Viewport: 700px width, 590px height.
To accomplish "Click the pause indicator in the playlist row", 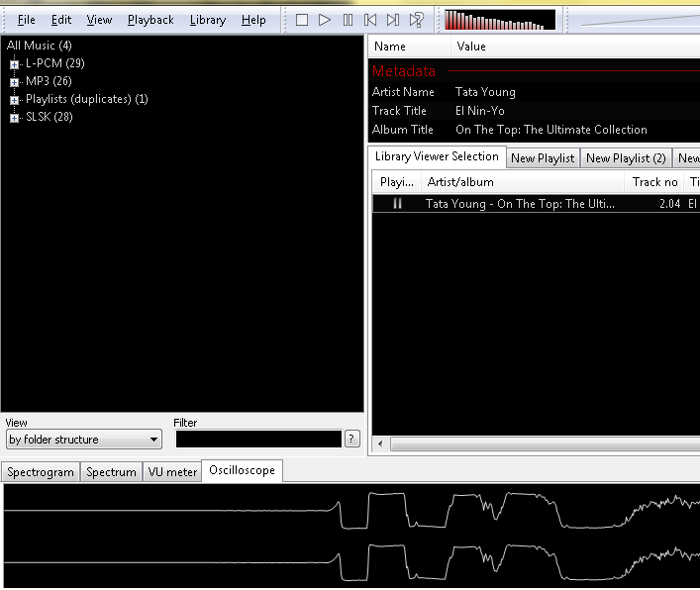I will [x=397, y=204].
